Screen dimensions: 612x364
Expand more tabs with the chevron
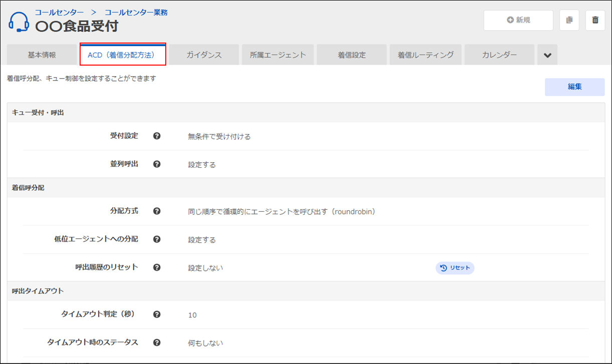547,55
